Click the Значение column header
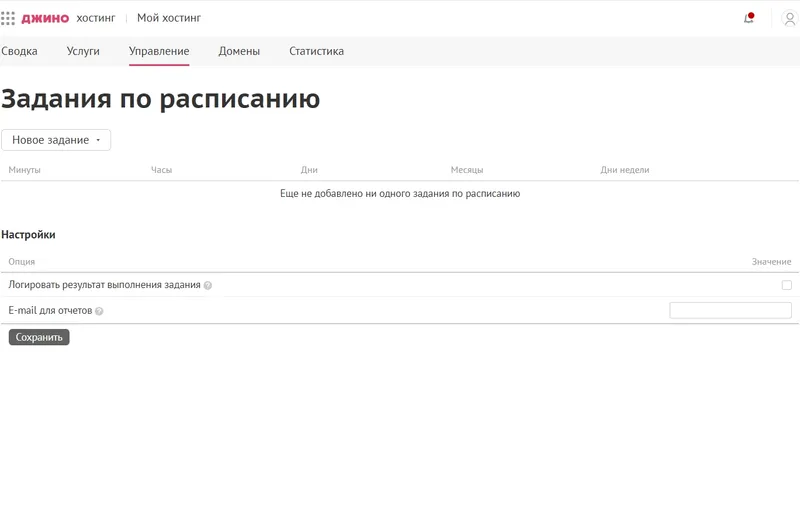 click(771, 262)
